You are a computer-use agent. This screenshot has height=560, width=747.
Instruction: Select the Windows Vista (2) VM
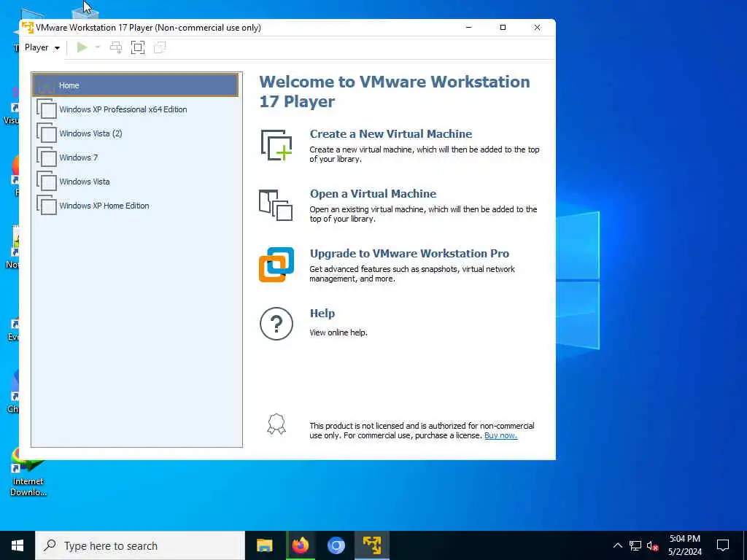135,133
